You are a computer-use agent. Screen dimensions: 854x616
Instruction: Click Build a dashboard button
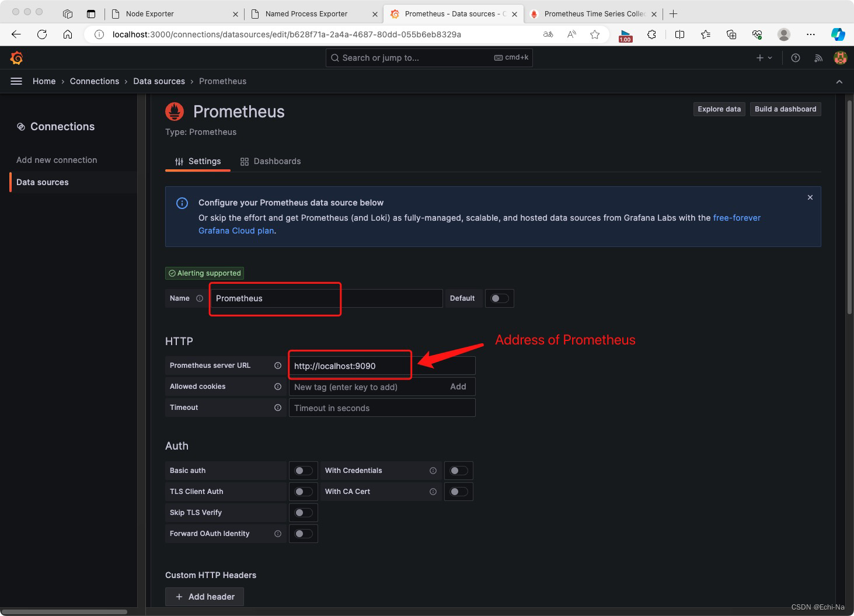(786, 109)
